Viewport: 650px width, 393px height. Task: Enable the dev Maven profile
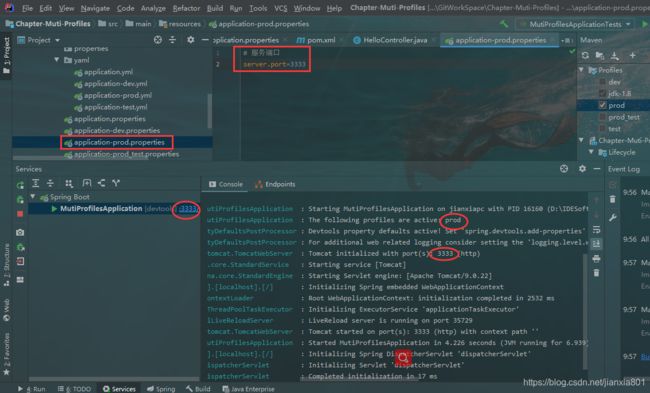(x=602, y=82)
